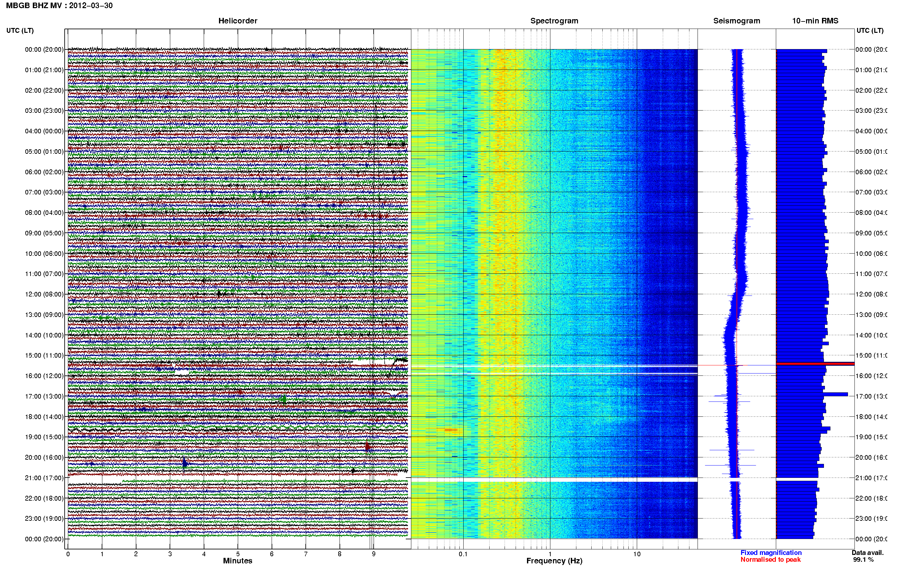Image resolution: width=924 pixels, height=578 pixels.
Task: Click the "Minutes" axis title
Action: tap(237, 561)
